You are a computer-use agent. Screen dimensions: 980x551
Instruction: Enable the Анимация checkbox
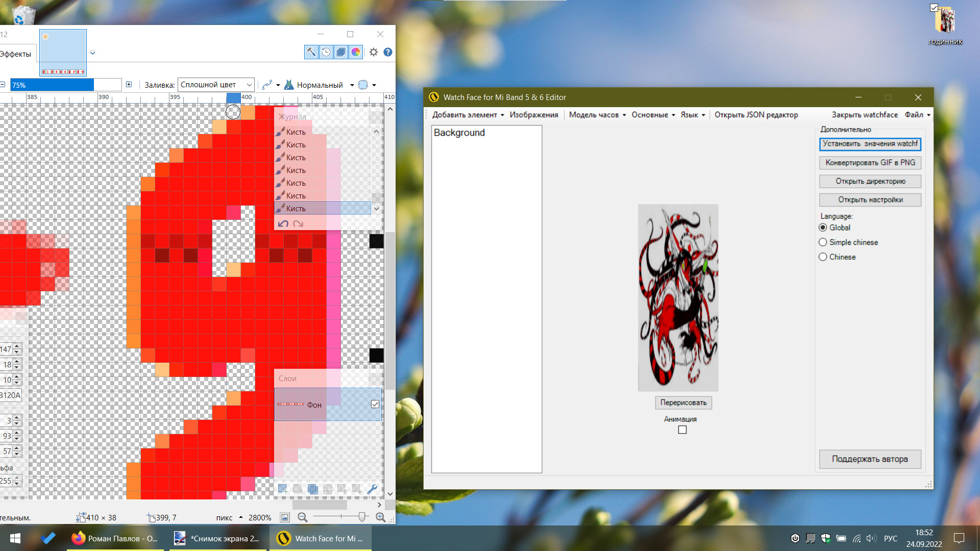point(682,430)
